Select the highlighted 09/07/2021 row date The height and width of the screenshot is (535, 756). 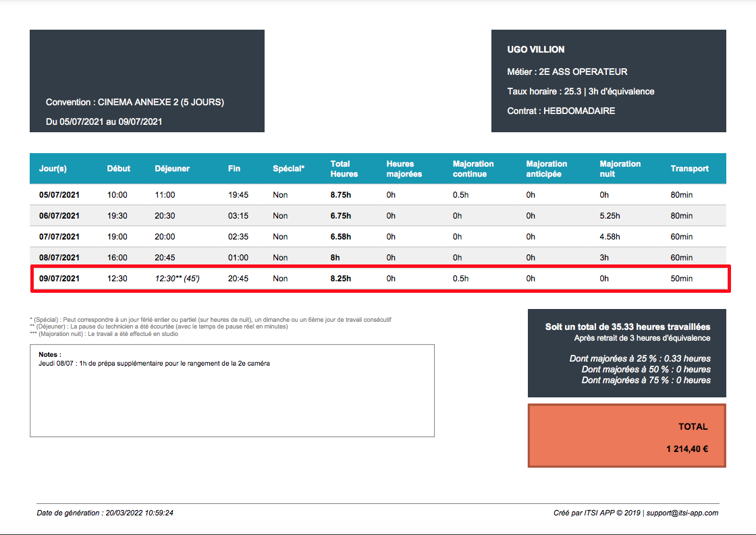(x=59, y=279)
